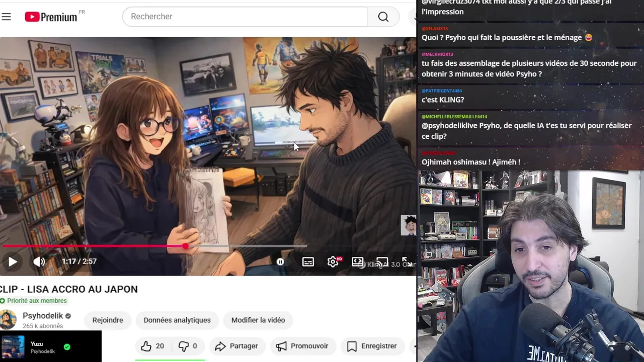Toggle the autoplay switch in the player
Viewport: 644px width, 362px height.
pos(280,261)
